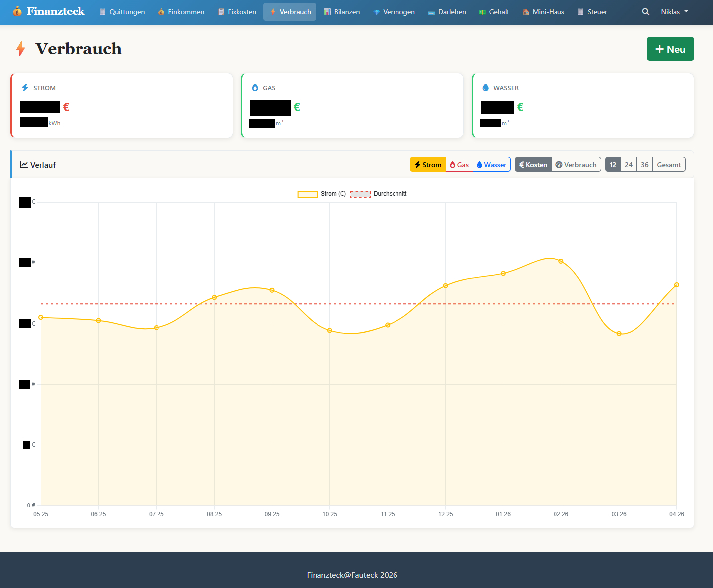
Task: Click the Einkommen money bag icon
Action: [161, 12]
